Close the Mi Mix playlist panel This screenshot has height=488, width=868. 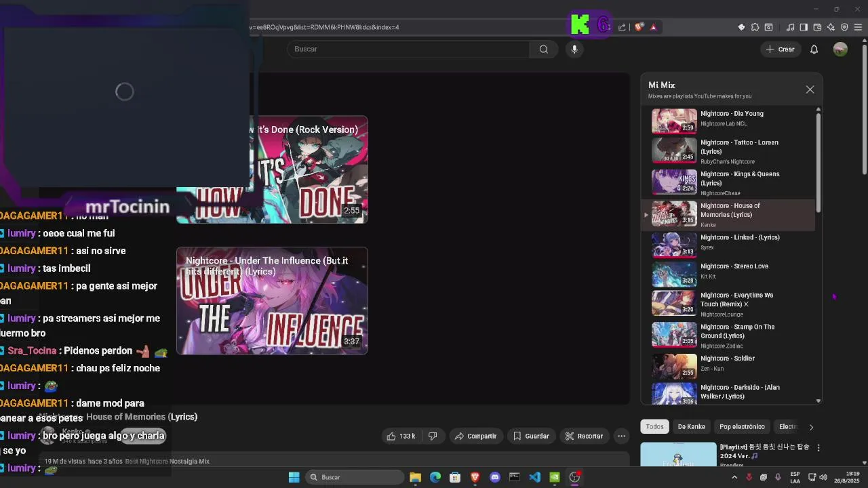810,89
